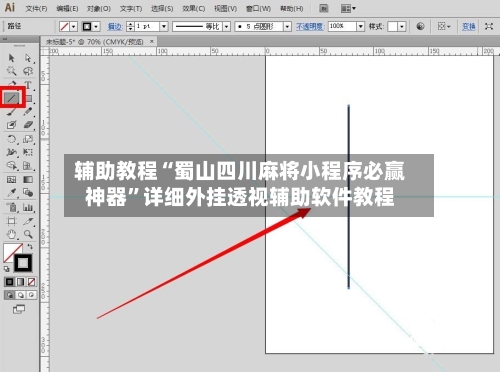Click the fill swatch in toolbox
The height and width of the screenshot is (372, 500).
9,250
